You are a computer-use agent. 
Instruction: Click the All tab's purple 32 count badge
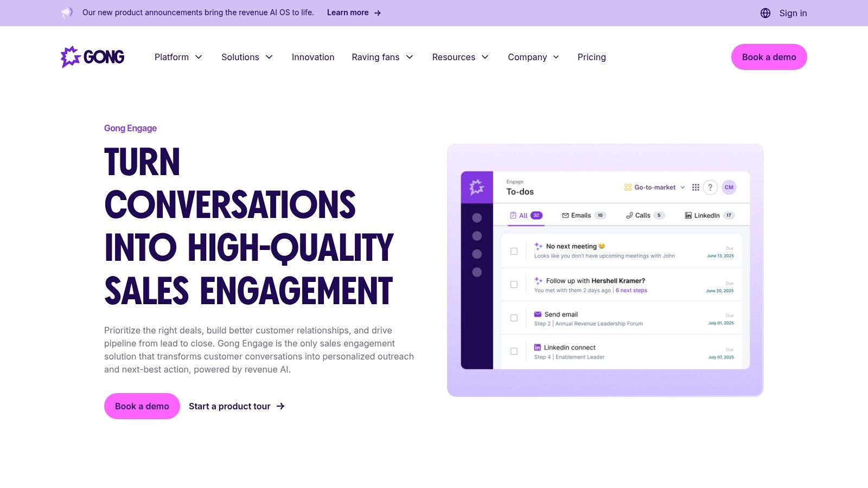point(535,215)
